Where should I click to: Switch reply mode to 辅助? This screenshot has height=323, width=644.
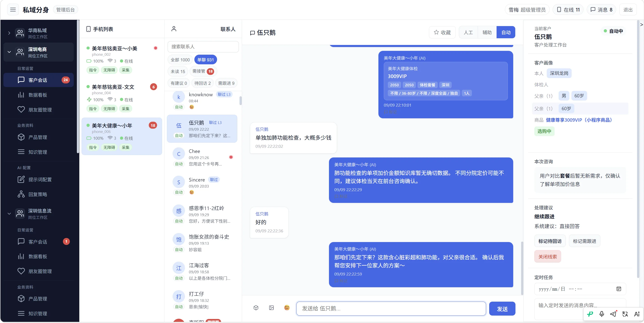tap(487, 32)
